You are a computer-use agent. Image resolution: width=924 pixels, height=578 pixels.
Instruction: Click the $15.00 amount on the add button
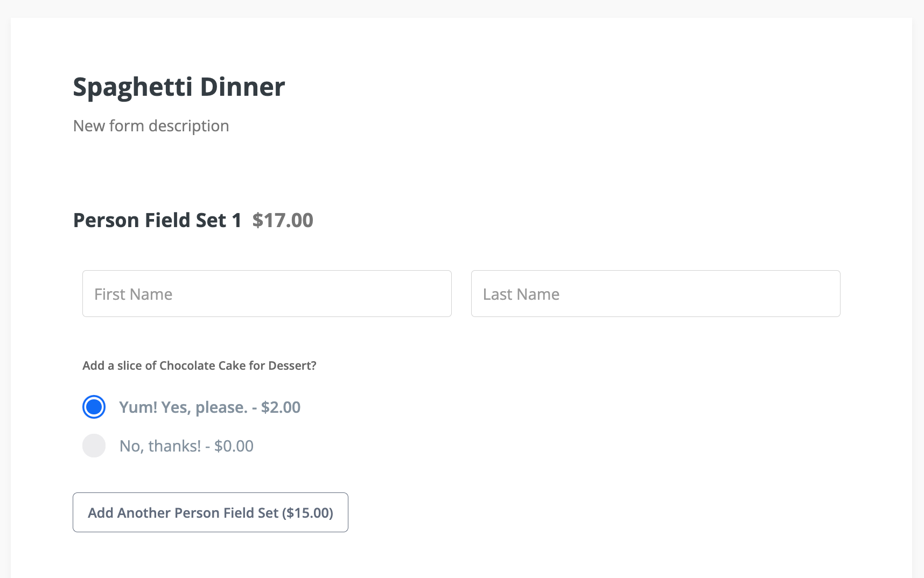pyautogui.click(x=309, y=512)
